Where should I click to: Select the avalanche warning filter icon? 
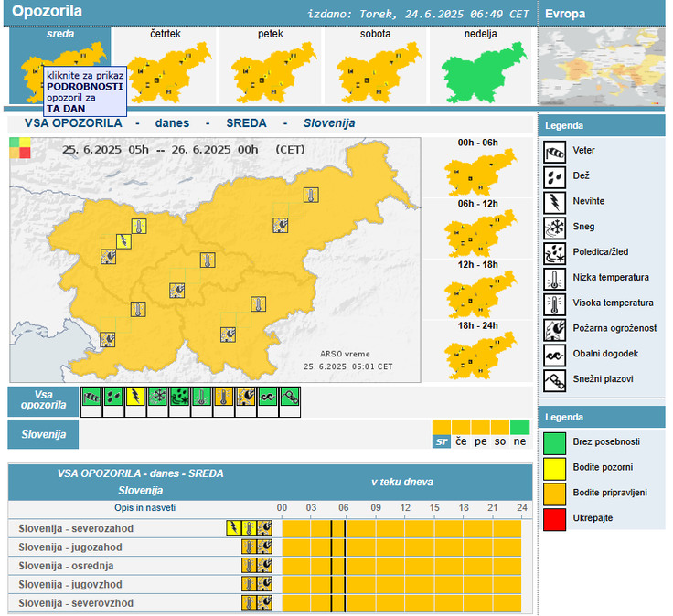click(290, 397)
